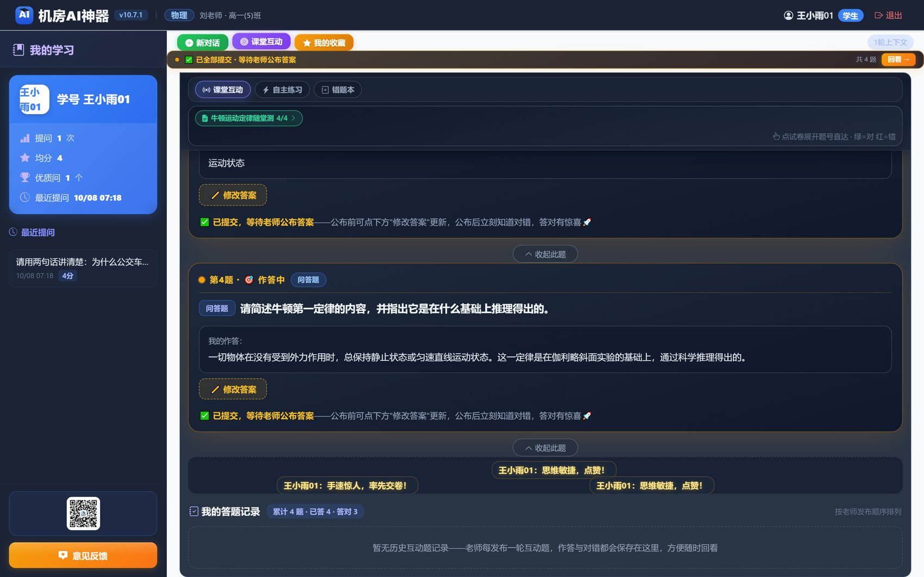The width and height of the screenshot is (924, 577).
Task: Click upper green 已提交 check mark
Action: [x=204, y=222]
